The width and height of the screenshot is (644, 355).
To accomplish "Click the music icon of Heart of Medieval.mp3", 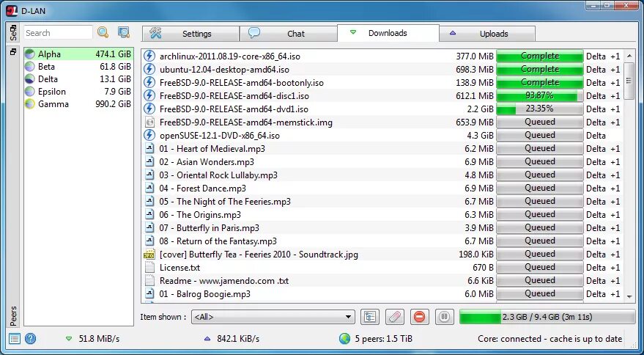I will pyautogui.click(x=149, y=148).
